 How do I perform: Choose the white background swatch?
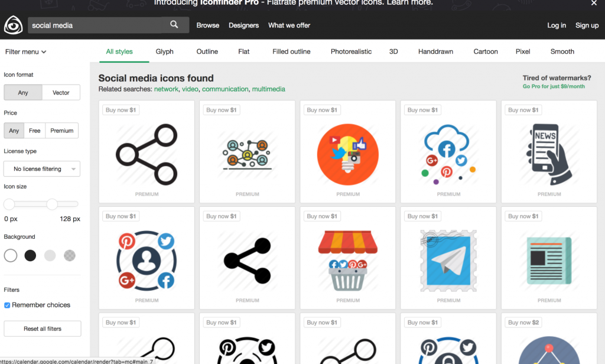tap(11, 255)
